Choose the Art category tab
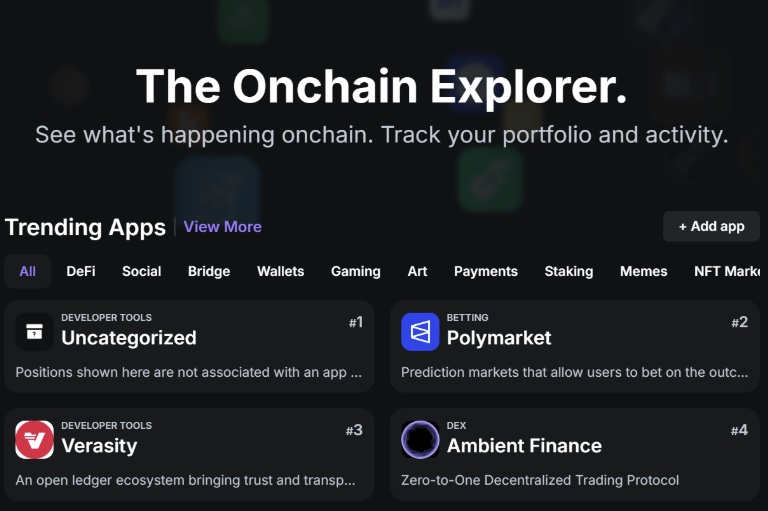 tap(417, 271)
